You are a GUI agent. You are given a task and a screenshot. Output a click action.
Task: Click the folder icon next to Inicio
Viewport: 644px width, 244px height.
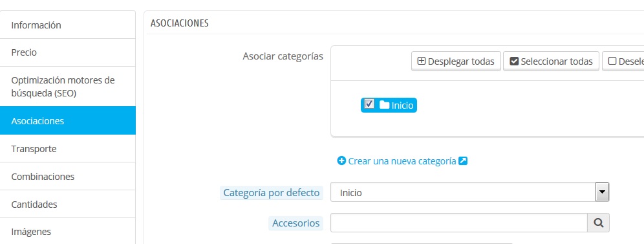[384, 105]
